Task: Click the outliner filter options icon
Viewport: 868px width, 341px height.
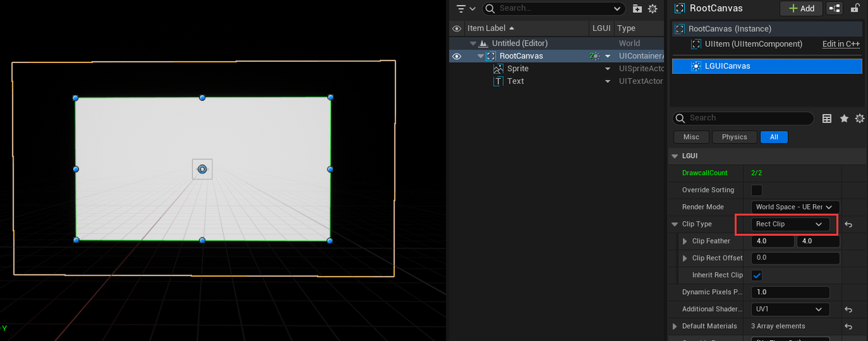Action: coord(465,9)
